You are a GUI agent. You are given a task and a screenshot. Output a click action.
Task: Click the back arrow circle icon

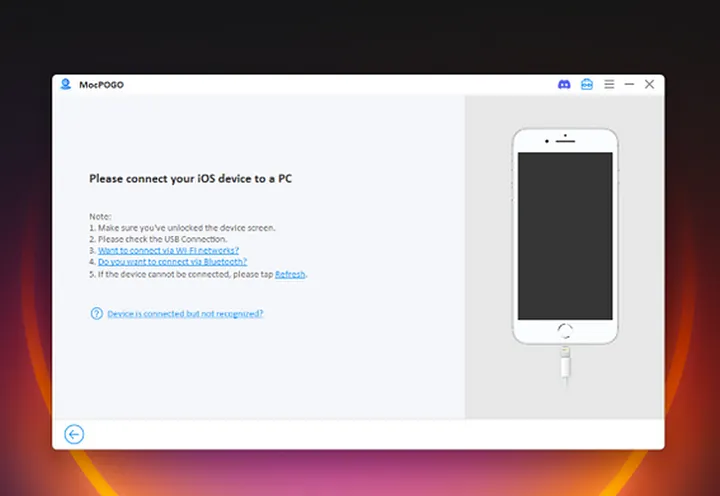pos(74,434)
